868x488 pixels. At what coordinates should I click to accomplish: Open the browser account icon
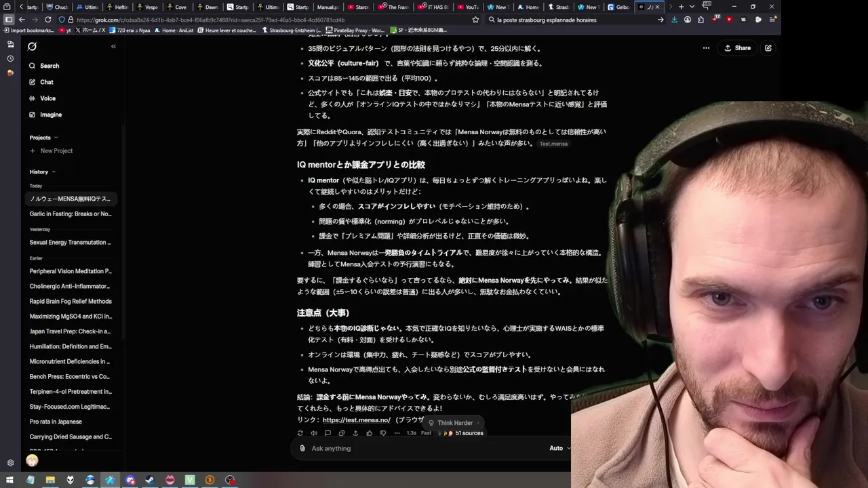pyautogui.click(x=688, y=20)
